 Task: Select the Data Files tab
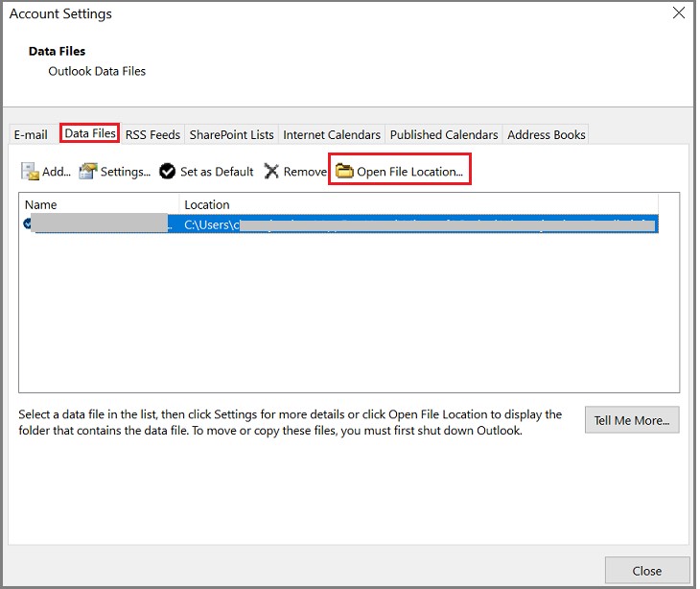point(90,133)
